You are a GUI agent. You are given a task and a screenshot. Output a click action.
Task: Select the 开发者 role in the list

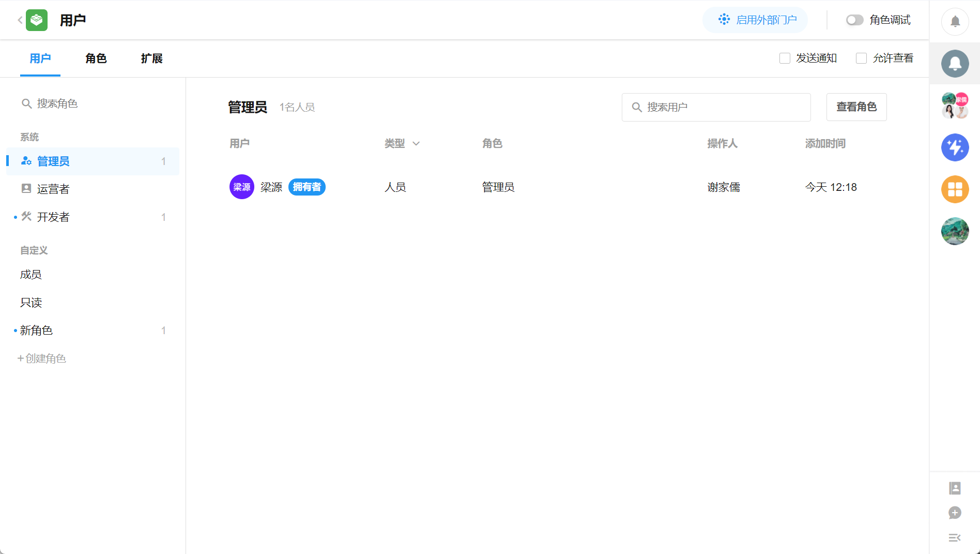(x=53, y=217)
